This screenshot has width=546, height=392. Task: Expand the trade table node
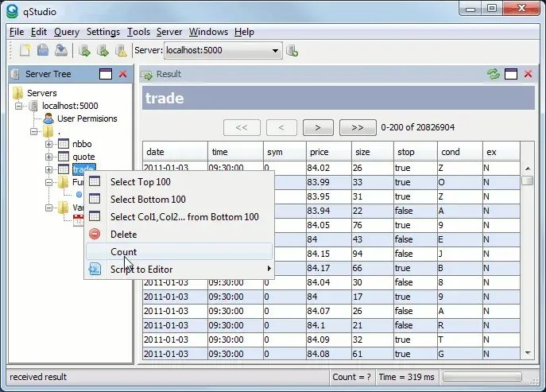pyautogui.click(x=48, y=169)
